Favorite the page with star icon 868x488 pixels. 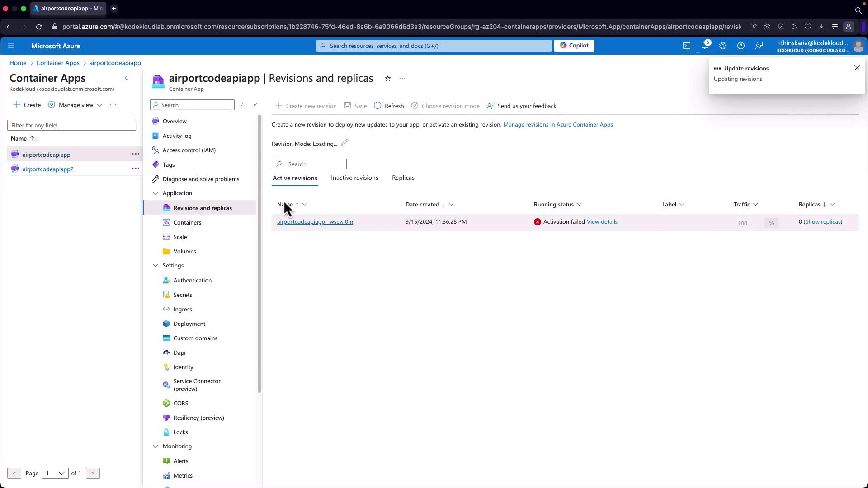tap(387, 78)
